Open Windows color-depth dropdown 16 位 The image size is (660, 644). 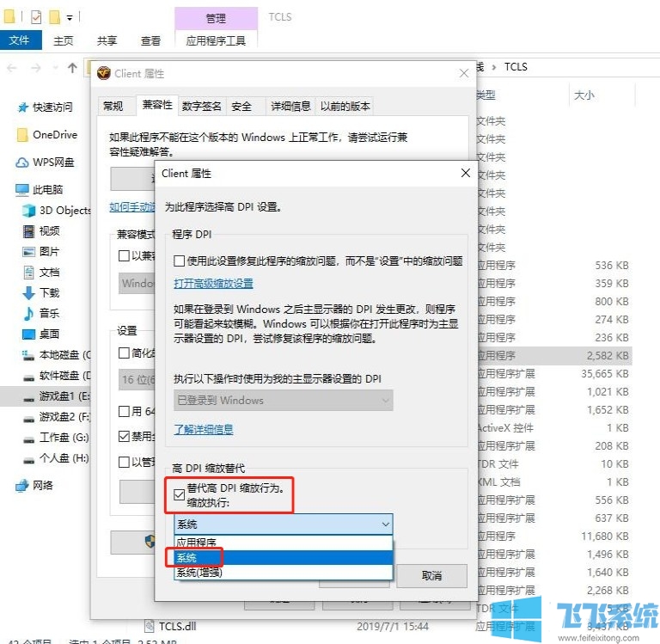pyautogui.click(x=137, y=379)
